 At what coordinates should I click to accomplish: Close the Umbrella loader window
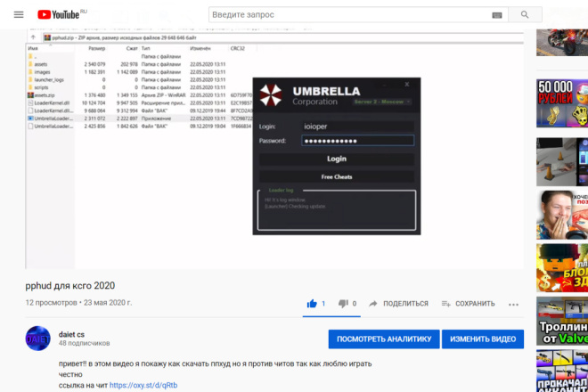coord(407,85)
